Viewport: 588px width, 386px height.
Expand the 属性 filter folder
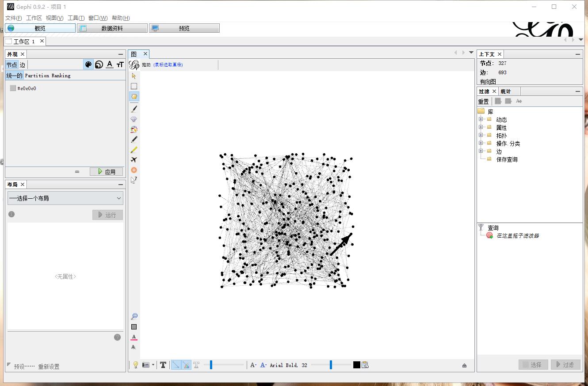click(481, 127)
